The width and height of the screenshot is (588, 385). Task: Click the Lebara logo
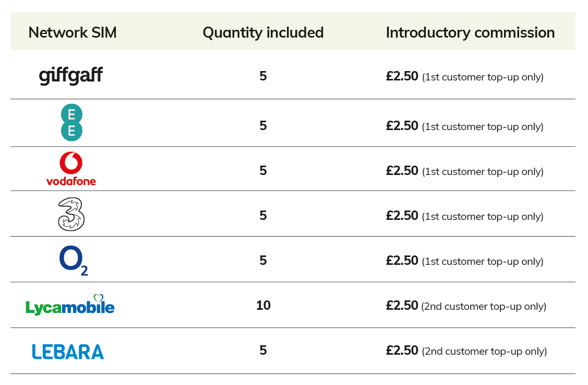click(x=68, y=352)
